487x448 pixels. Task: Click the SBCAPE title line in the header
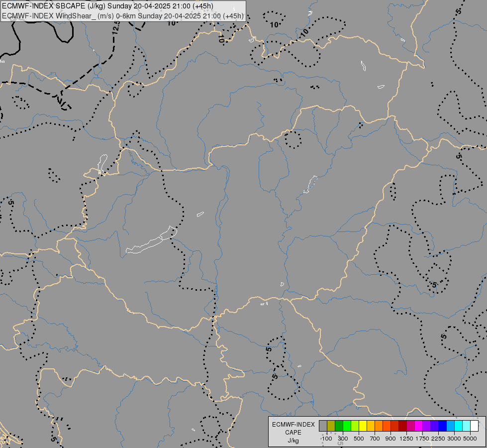tap(107, 6)
